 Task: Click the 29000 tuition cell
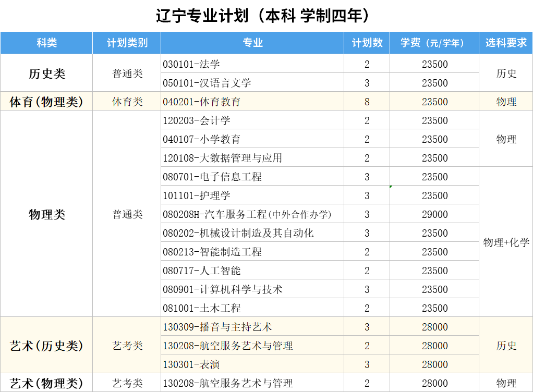click(434, 214)
